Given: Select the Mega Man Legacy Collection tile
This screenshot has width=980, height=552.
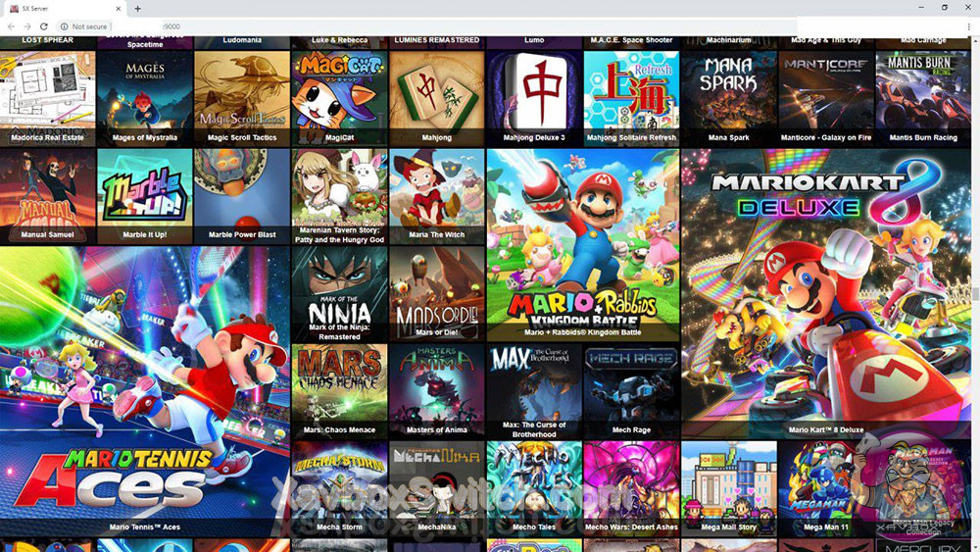Looking at the screenshot, I should click(x=923, y=488).
